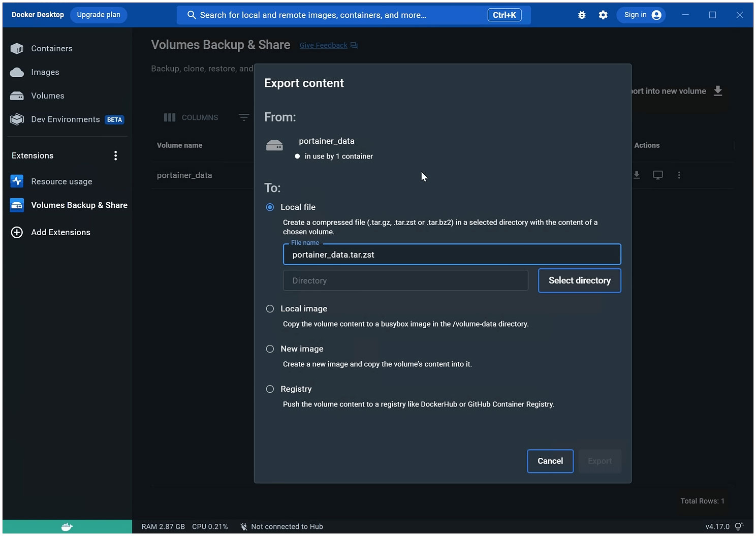
Task: Click the lightbulb tips icon
Action: [739, 526]
